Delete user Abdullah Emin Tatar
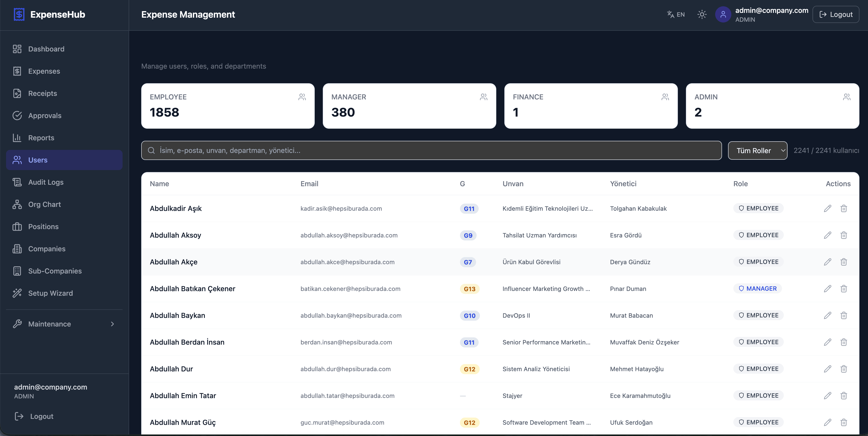 click(x=844, y=396)
